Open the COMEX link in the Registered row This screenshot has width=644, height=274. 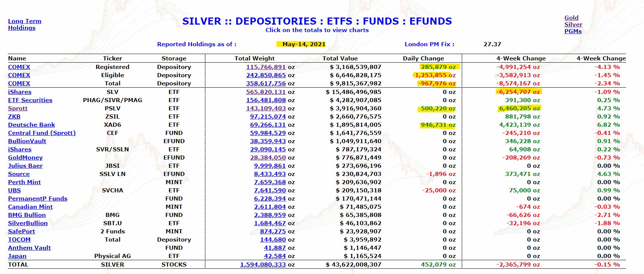tap(19, 67)
